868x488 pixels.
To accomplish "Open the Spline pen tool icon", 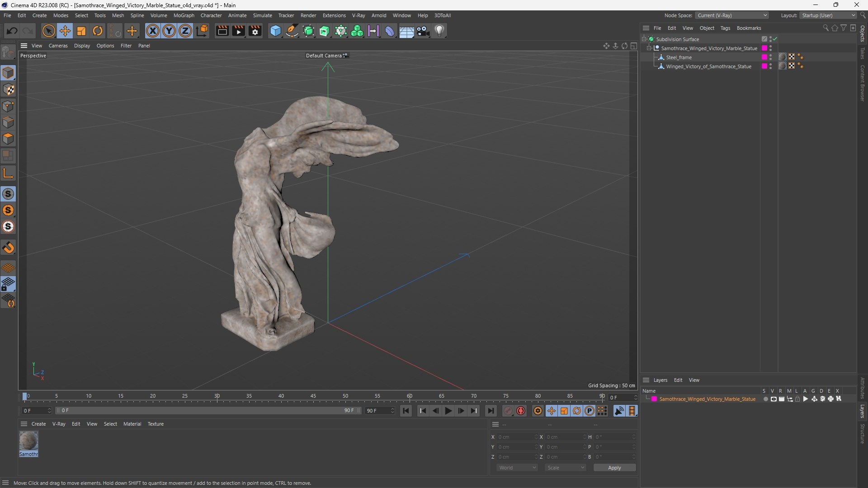I will [292, 31].
